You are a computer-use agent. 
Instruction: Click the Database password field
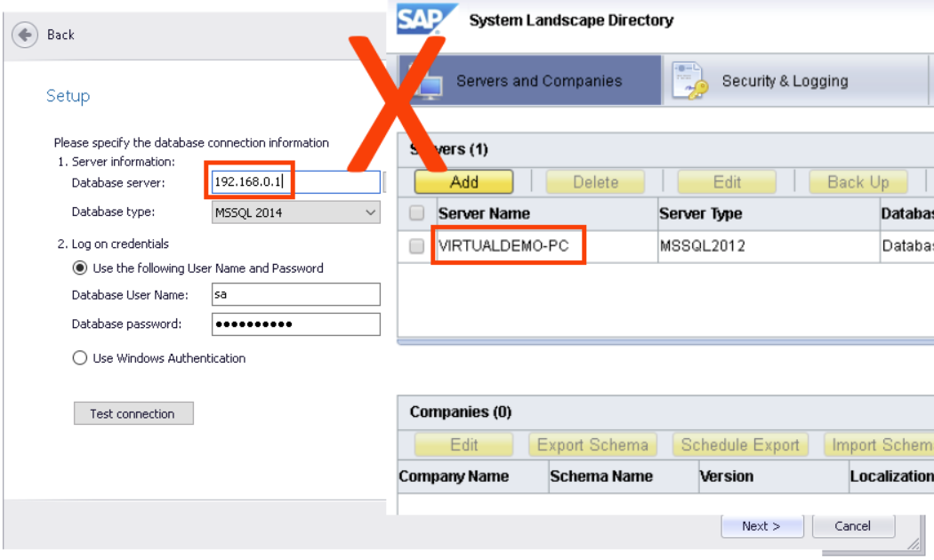pos(296,324)
